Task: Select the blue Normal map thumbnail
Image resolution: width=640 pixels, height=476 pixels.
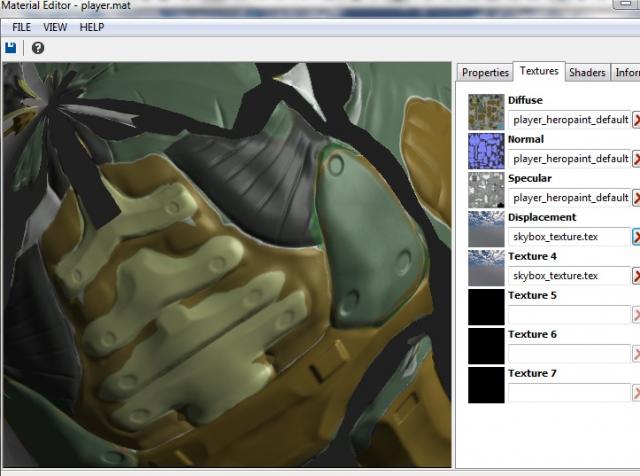Action: 486,150
